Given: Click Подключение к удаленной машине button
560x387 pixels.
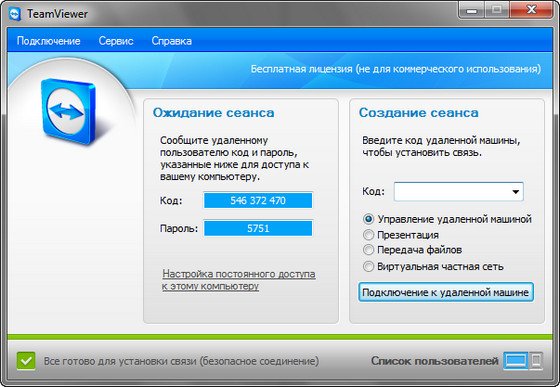Looking at the screenshot, I should (446, 292).
